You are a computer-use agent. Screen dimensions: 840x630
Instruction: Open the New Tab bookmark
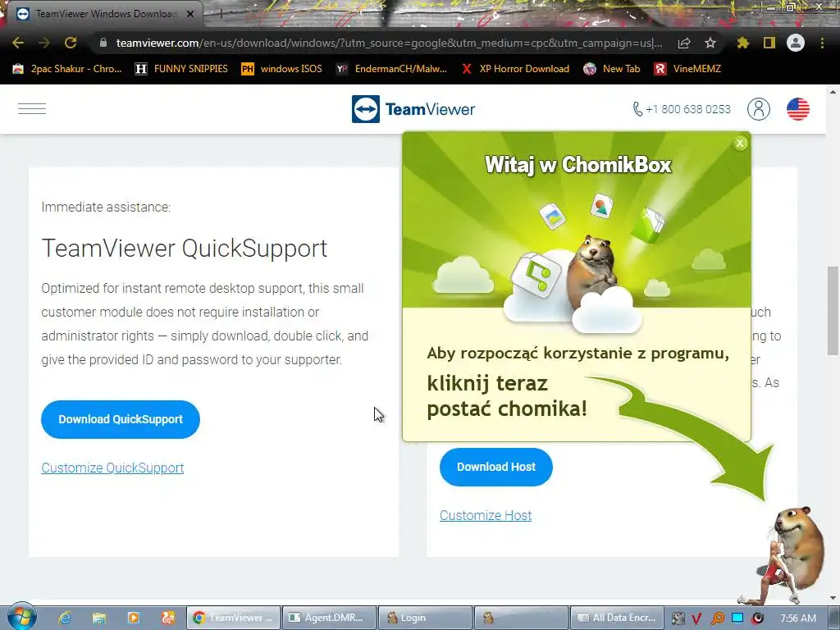pyautogui.click(x=612, y=69)
